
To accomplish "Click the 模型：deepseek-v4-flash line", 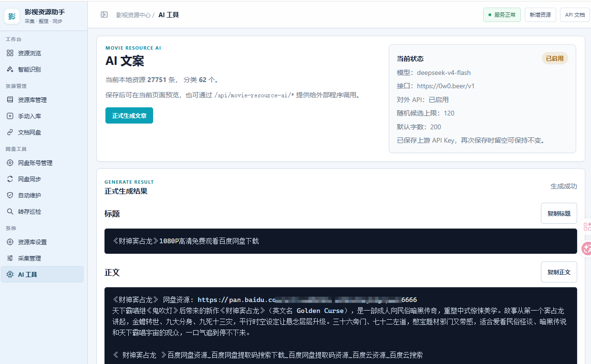I will pos(434,73).
